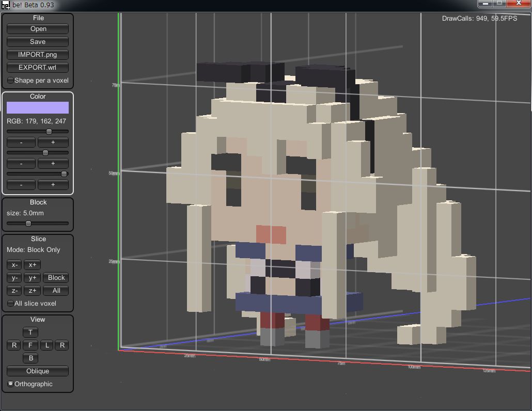Select the Orthographic radio option
The image size is (532, 411).
point(11,384)
